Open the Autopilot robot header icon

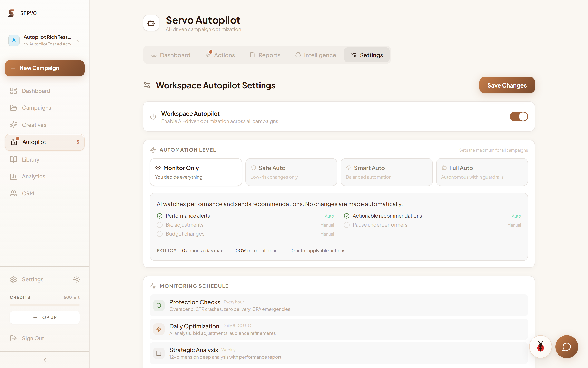(151, 23)
